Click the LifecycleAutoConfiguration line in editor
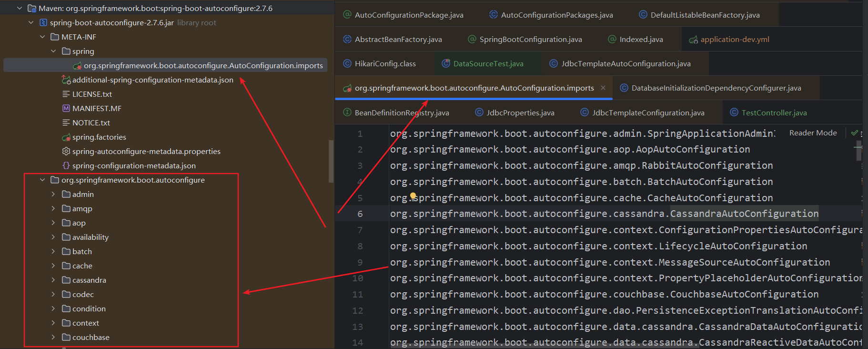The image size is (868, 349). click(598, 246)
